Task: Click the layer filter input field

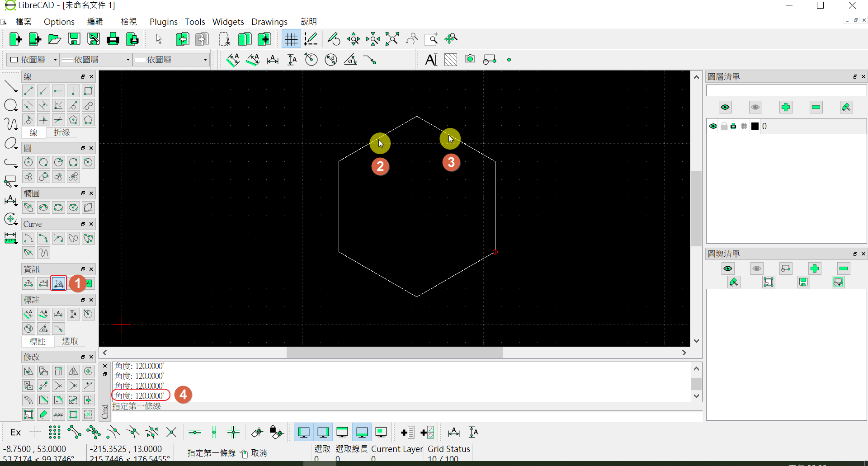Action: [786, 90]
